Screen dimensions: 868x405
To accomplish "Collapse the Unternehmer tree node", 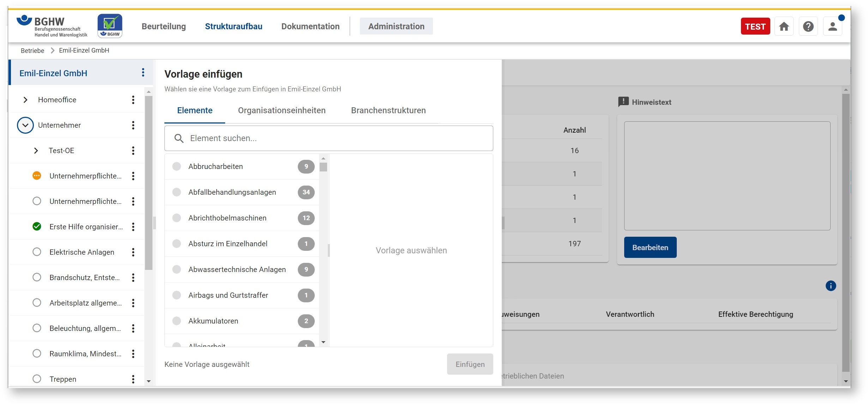I will tap(25, 125).
